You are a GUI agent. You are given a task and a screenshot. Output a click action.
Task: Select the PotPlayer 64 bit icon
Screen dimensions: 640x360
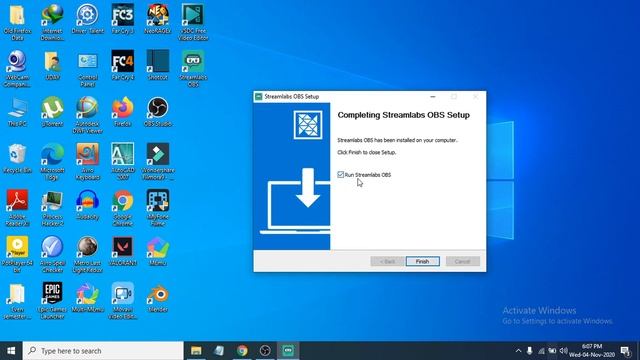(x=17, y=254)
